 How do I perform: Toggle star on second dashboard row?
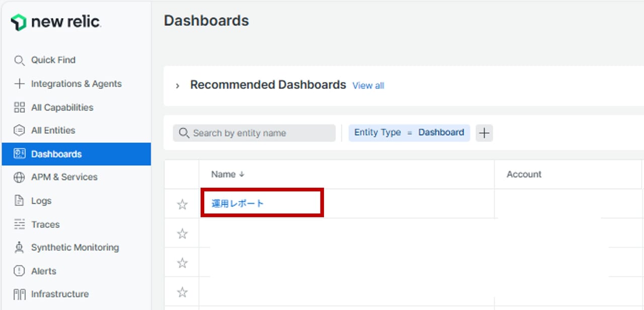(182, 234)
